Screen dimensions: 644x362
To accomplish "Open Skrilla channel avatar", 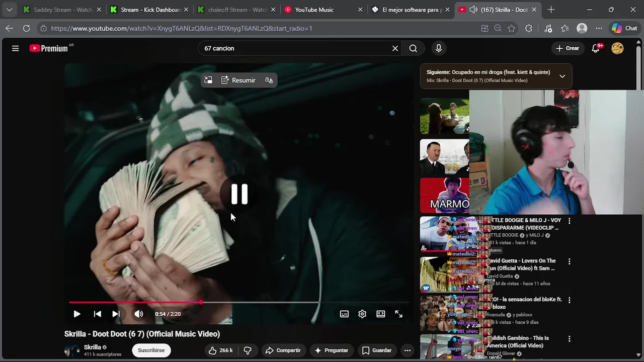I will coord(72,350).
